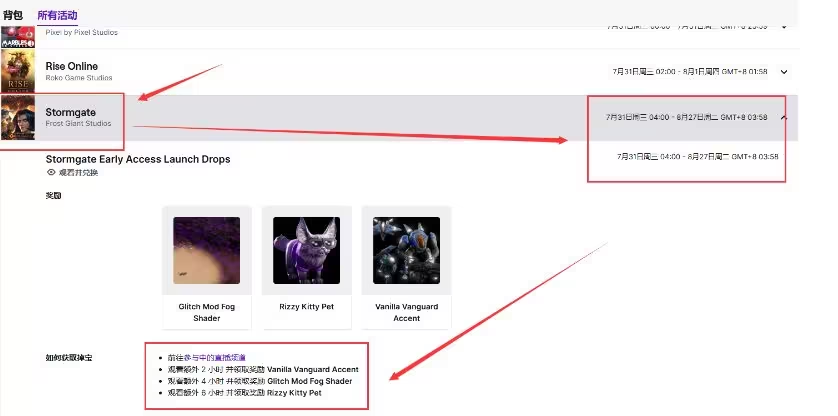Click the Stormgate game cover thumbnail
This screenshot has height=416, width=838.
(x=18, y=118)
